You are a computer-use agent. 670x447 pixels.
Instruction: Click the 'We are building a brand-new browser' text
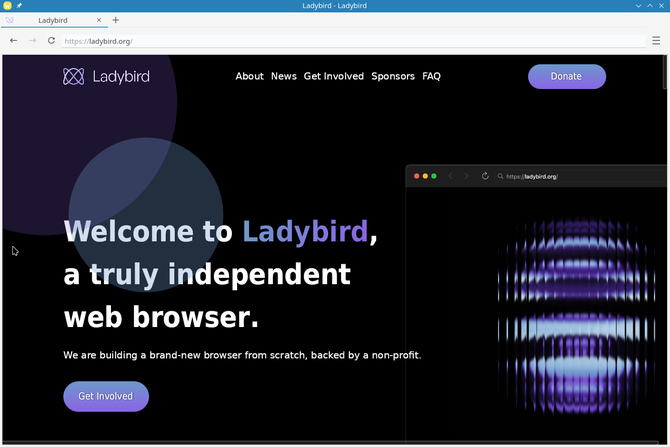pos(242,355)
